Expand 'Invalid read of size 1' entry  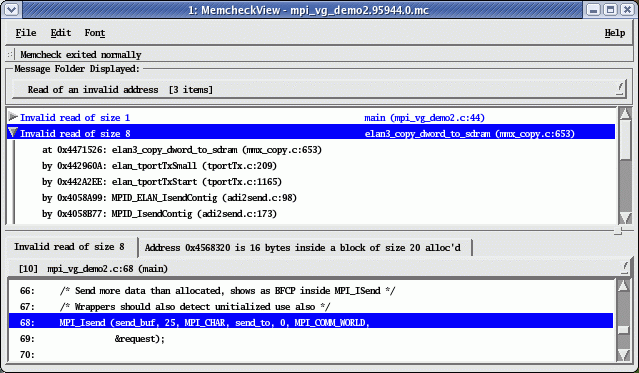[x=13, y=117]
